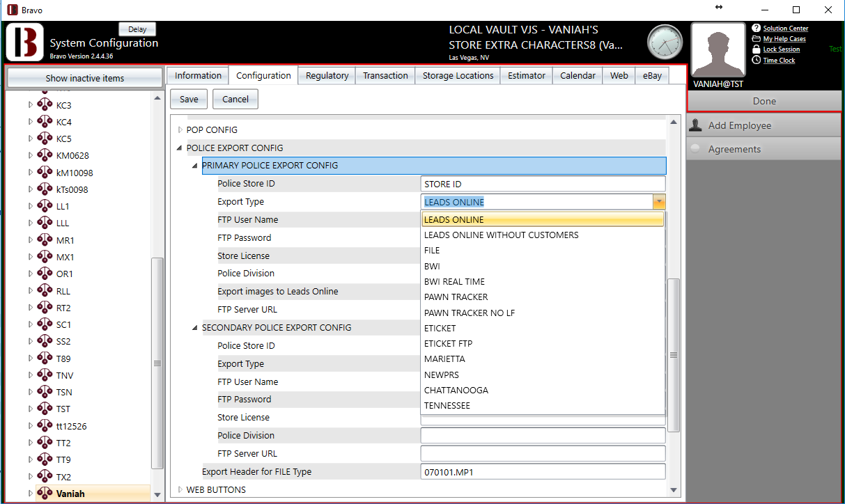Open the Regulatory tab
845x504 pixels.
coord(327,75)
